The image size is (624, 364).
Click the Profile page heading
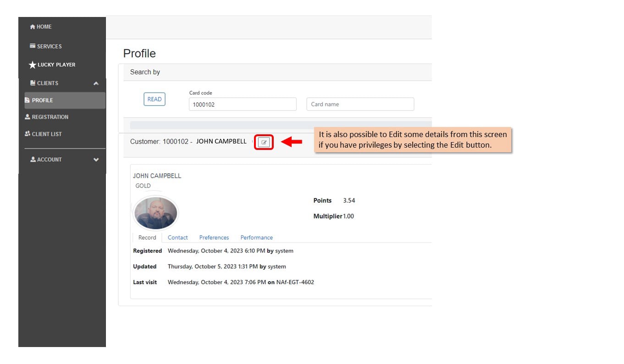pos(139,53)
